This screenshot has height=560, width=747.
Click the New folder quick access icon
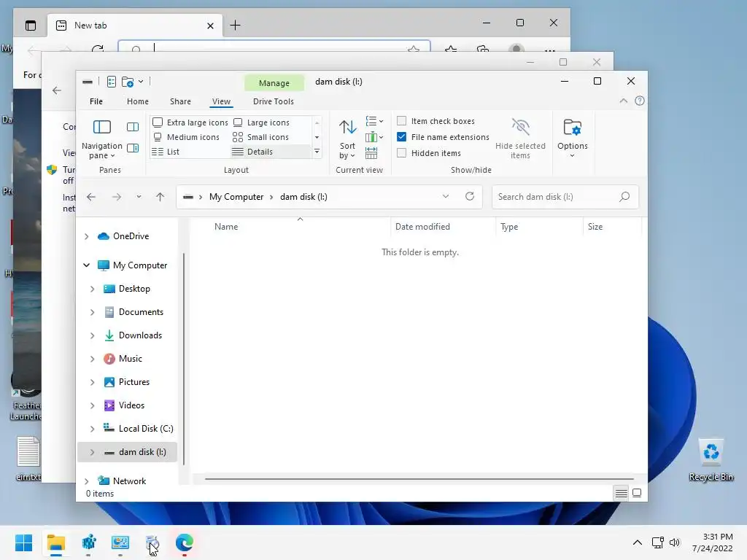point(128,82)
